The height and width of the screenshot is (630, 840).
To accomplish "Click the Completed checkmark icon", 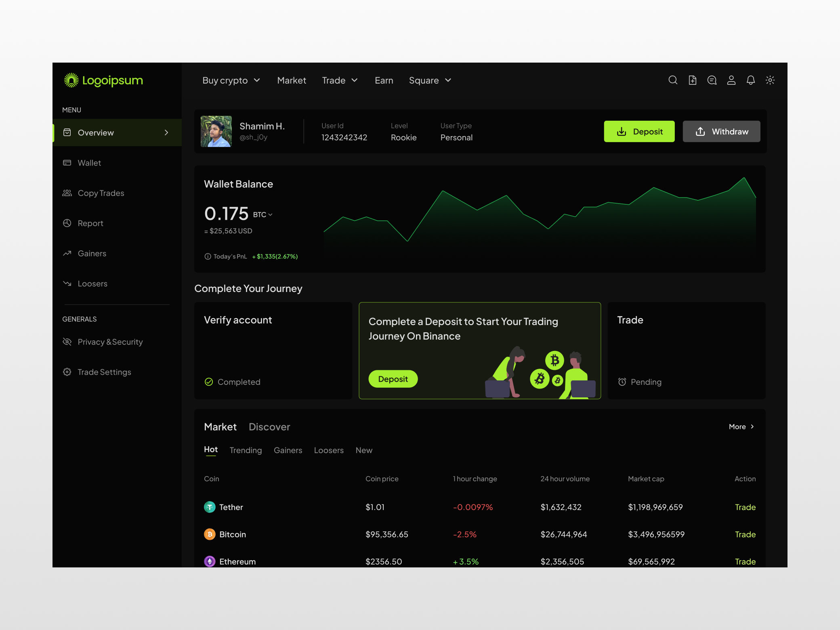I will point(209,382).
